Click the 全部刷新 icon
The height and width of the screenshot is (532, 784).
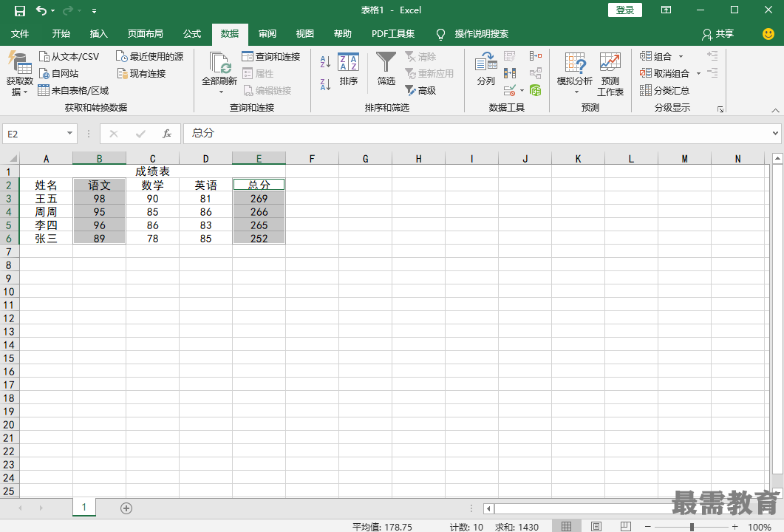point(219,63)
